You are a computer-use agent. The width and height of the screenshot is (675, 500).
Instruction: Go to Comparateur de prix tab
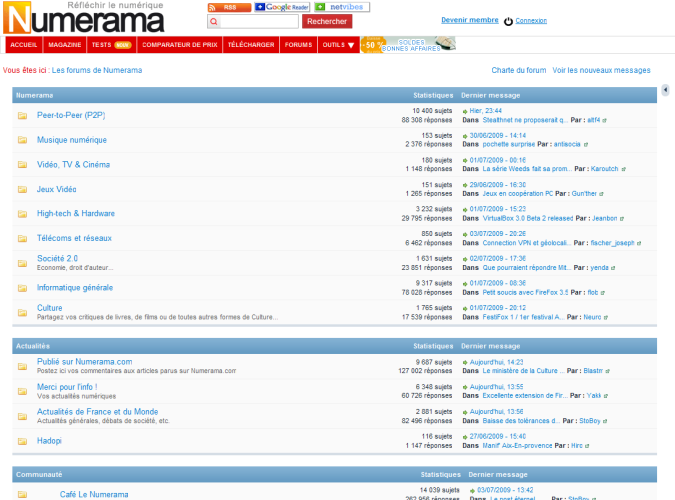[179, 45]
